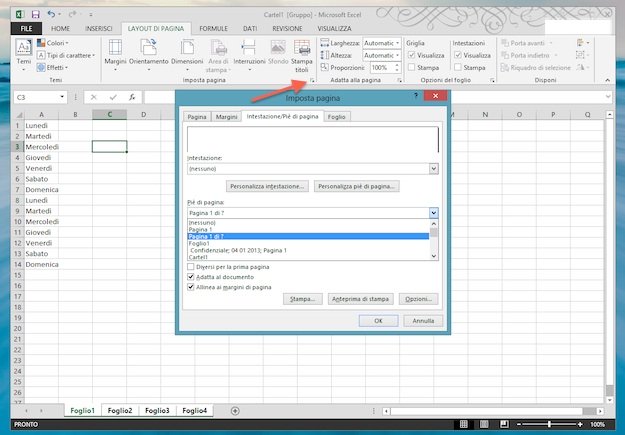Open the FILE tab
The image size is (625, 435).
pos(26,28)
